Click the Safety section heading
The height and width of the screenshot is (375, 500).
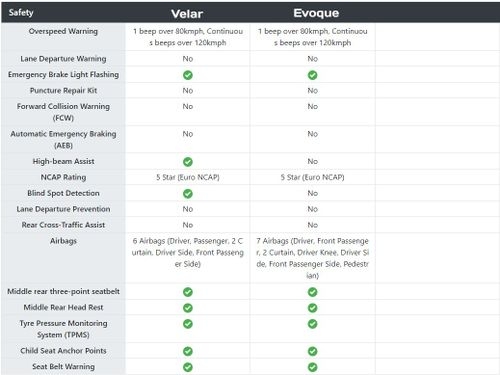point(21,13)
